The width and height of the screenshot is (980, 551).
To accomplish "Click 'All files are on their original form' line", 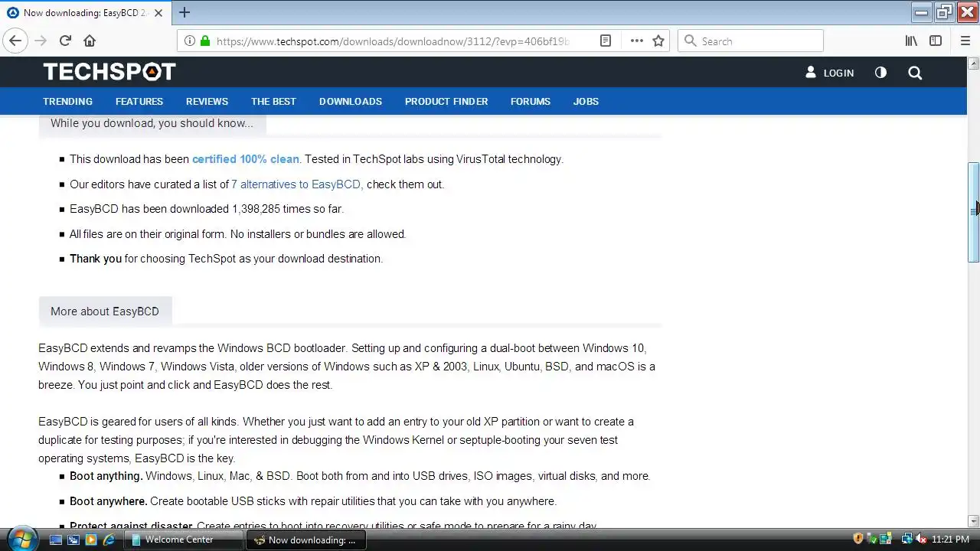I will pos(237,234).
